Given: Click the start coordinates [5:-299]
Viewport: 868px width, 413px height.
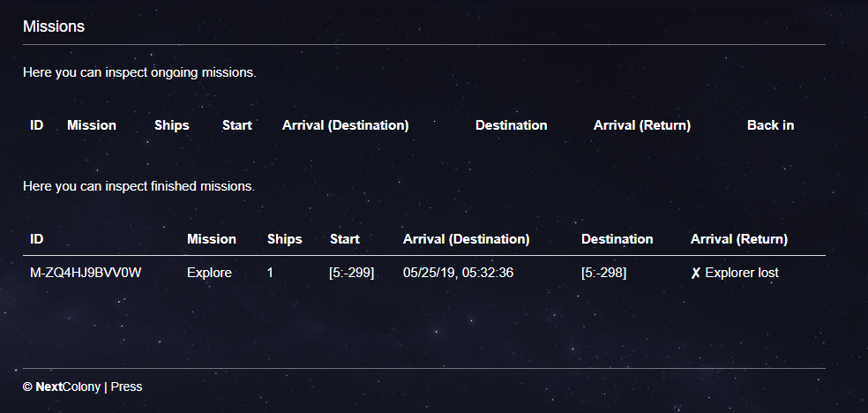Looking at the screenshot, I should click(x=352, y=273).
